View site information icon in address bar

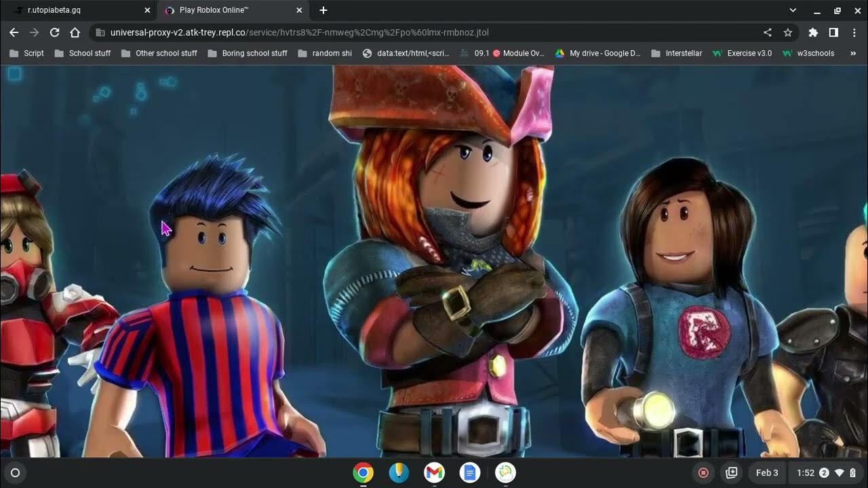[100, 33]
